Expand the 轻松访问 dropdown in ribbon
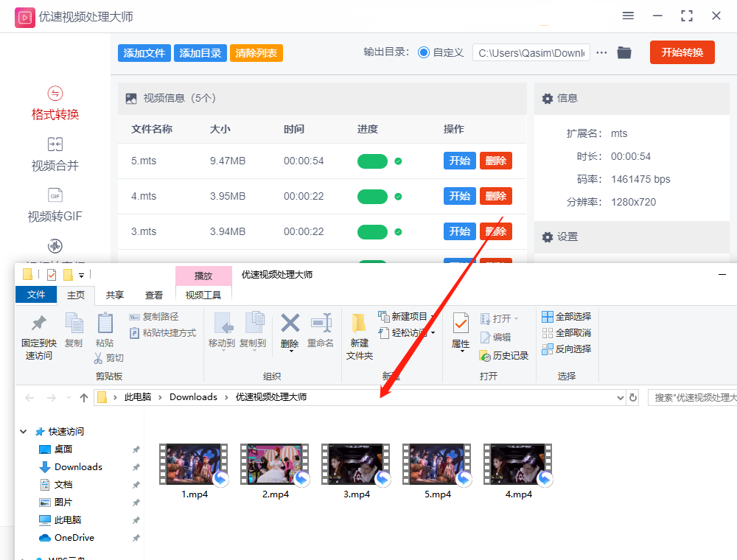 click(410, 333)
